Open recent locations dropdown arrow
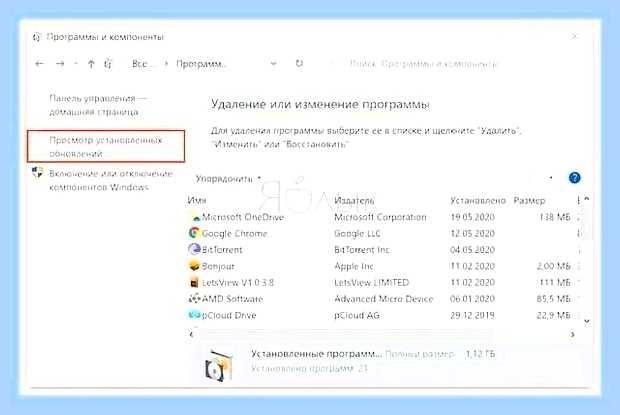 point(76,64)
